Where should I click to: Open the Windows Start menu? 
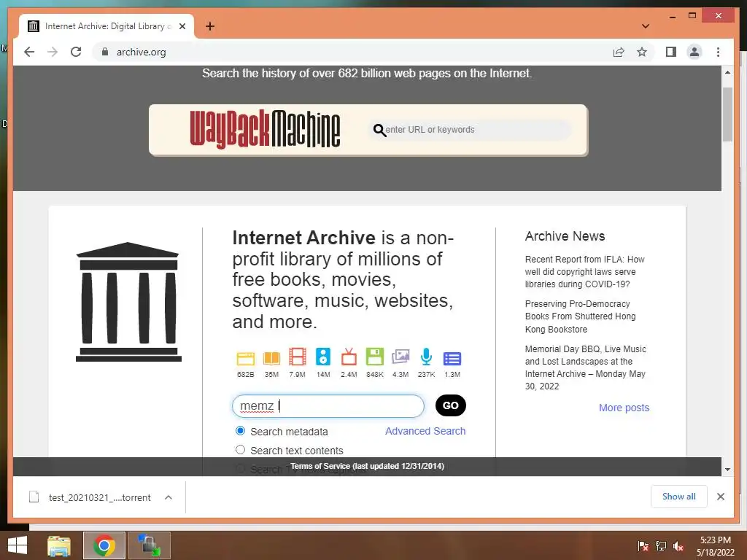pyautogui.click(x=18, y=545)
